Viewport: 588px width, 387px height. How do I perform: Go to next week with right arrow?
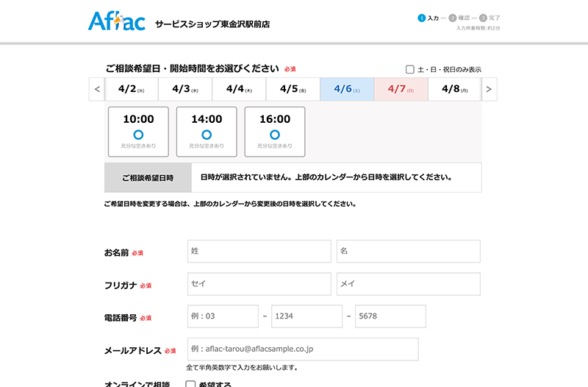coord(489,90)
